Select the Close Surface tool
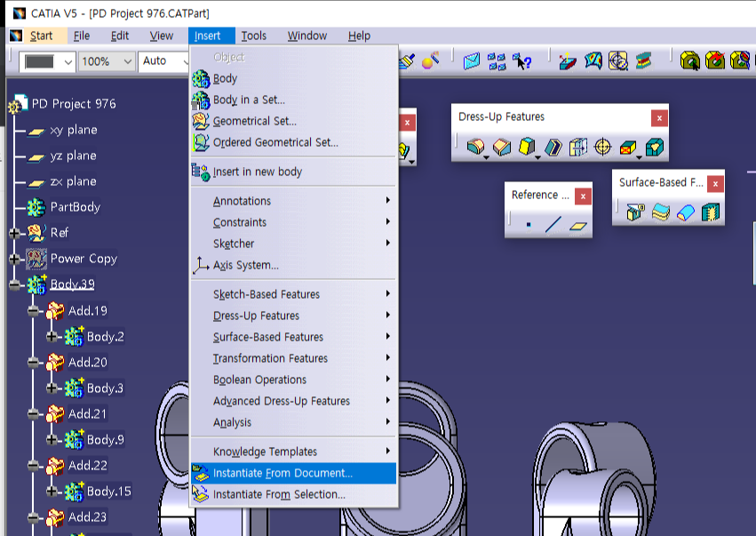Screen dimensions: 756x536 click(686, 212)
